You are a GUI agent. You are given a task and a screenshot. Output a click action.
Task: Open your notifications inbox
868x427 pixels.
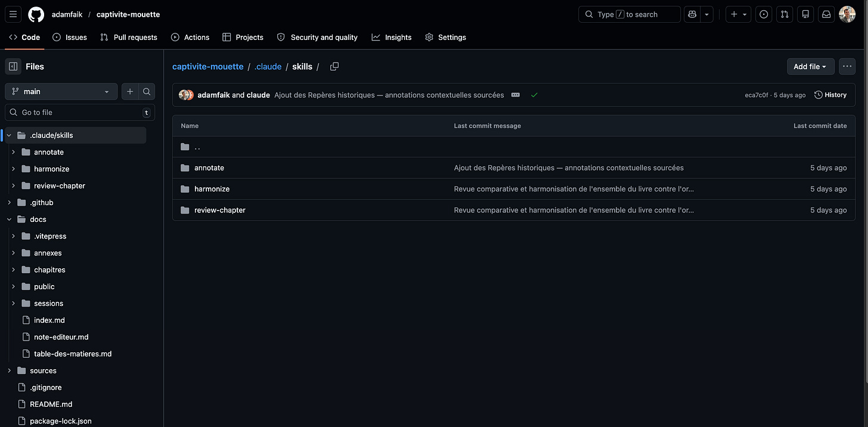pyautogui.click(x=826, y=14)
